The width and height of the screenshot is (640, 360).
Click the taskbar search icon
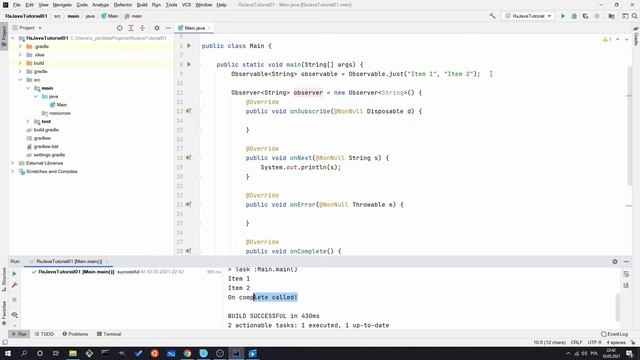pos(24,353)
